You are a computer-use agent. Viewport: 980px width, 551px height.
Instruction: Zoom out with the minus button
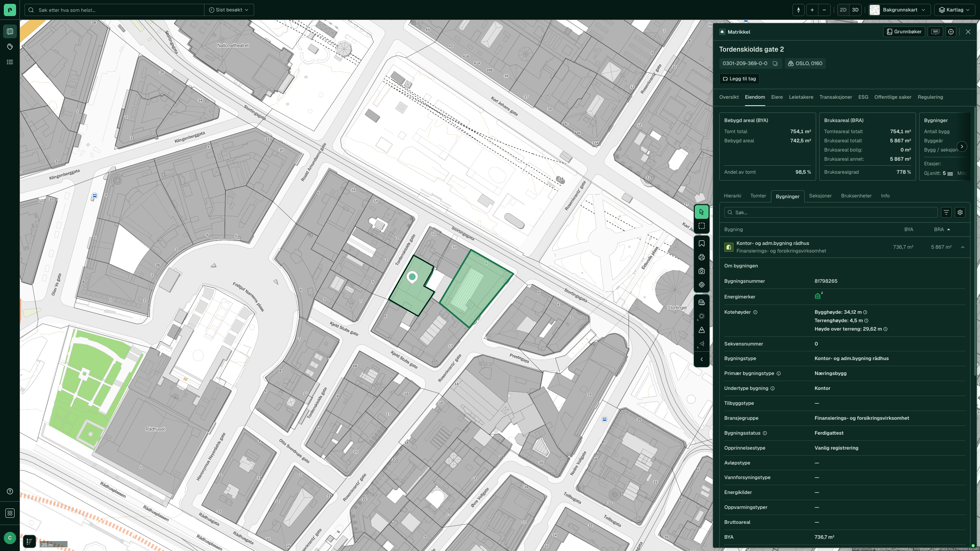(824, 10)
